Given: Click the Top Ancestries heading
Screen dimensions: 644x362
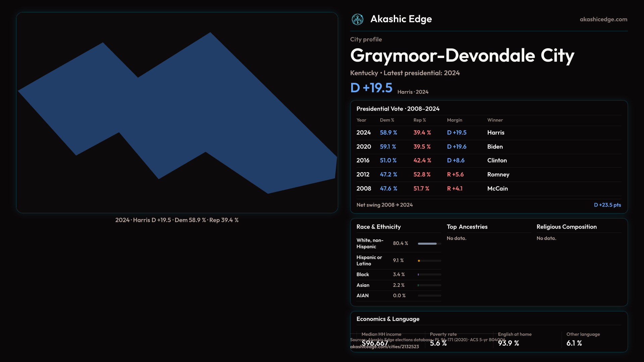Looking at the screenshot, I should click(x=467, y=227).
